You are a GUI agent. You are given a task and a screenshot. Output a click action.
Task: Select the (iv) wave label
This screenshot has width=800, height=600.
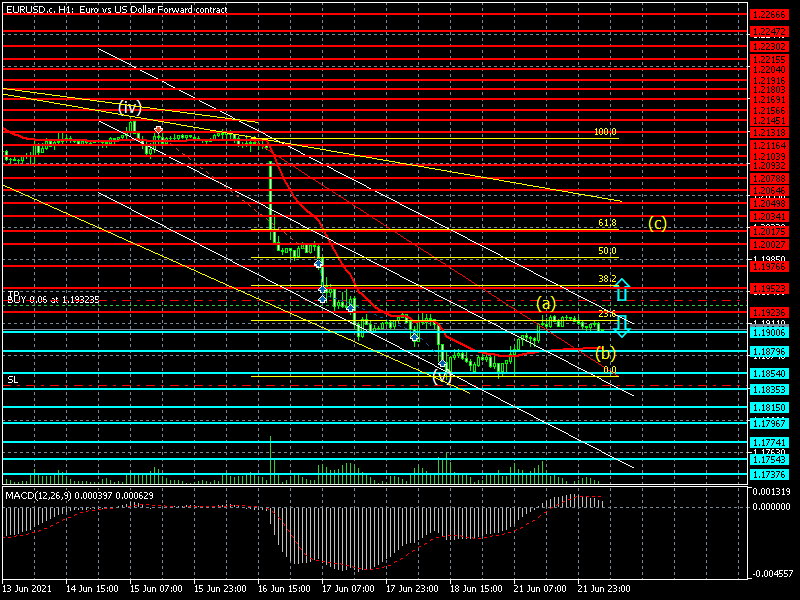point(130,107)
